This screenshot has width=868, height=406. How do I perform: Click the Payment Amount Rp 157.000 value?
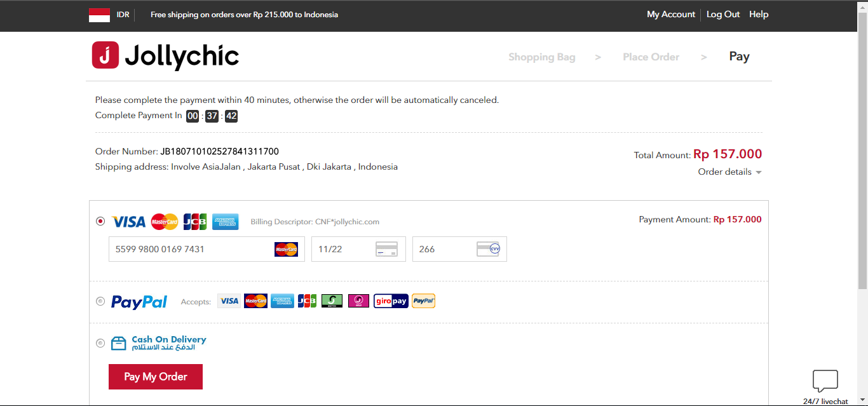coord(738,219)
